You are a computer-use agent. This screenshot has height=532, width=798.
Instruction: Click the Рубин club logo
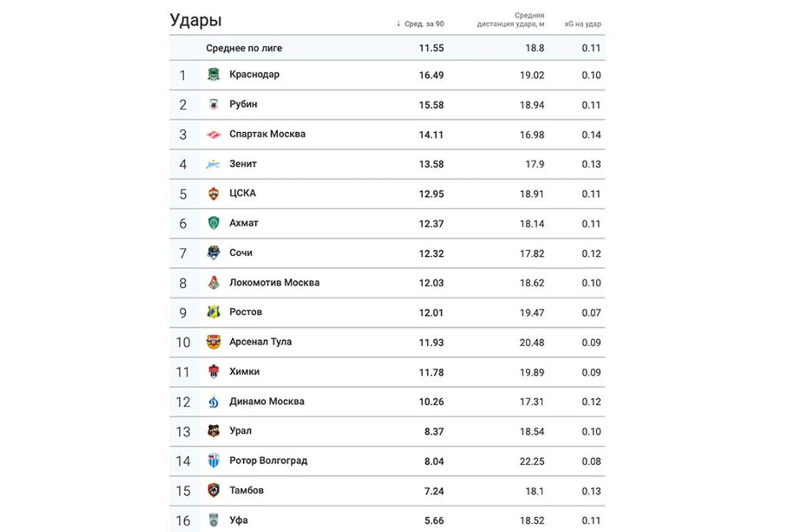[x=214, y=104]
